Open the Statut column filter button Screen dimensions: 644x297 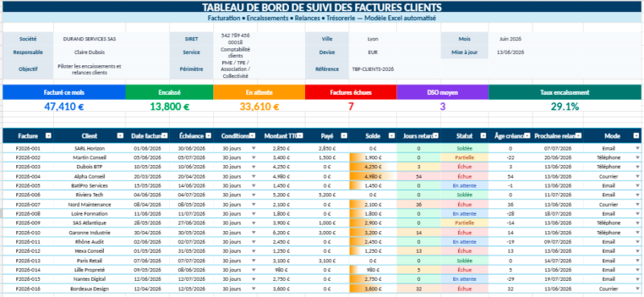point(484,135)
